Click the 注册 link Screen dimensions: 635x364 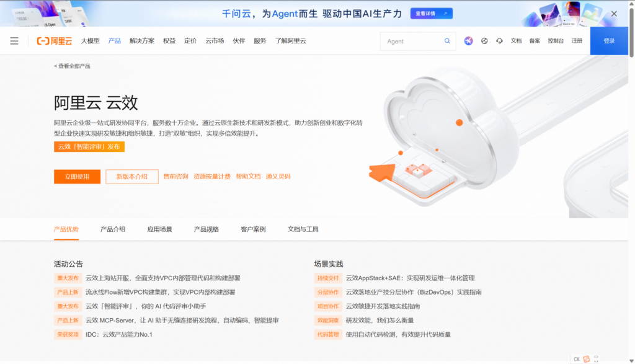[577, 41]
